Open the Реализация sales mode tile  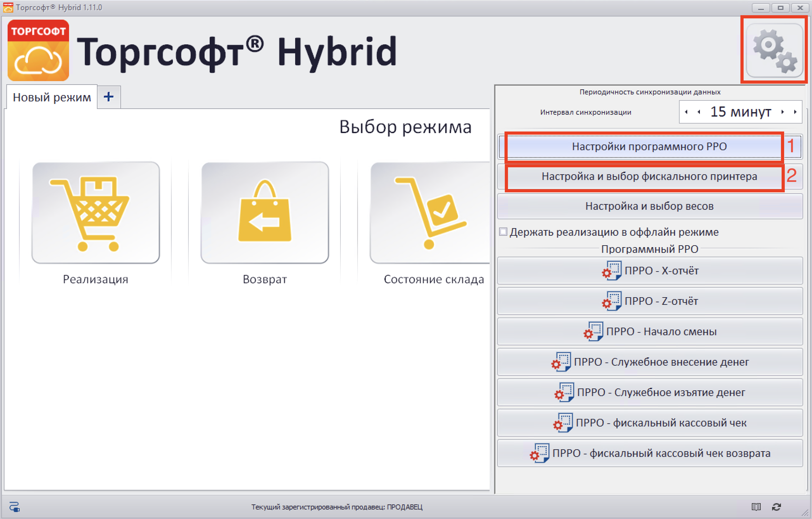pos(96,213)
